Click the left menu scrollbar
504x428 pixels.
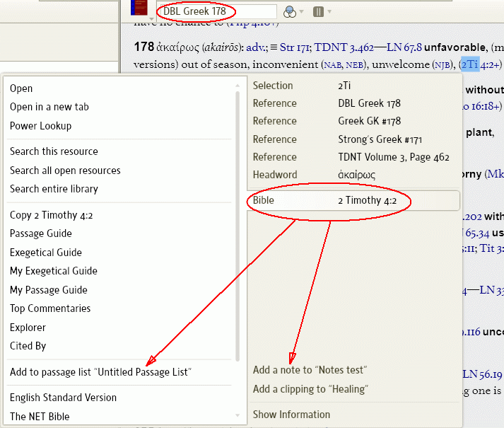(x=238, y=226)
